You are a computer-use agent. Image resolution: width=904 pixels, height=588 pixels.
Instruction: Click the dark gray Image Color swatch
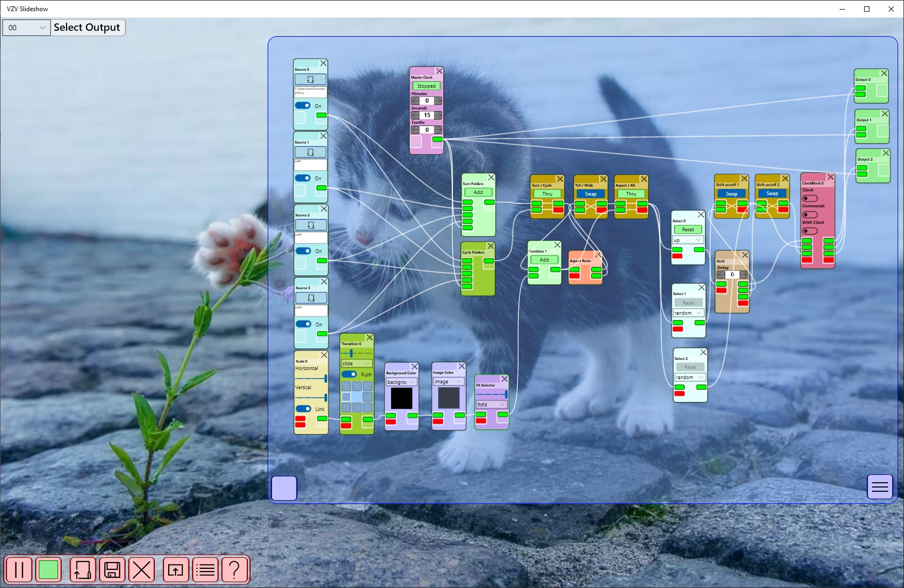pos(449,398)
